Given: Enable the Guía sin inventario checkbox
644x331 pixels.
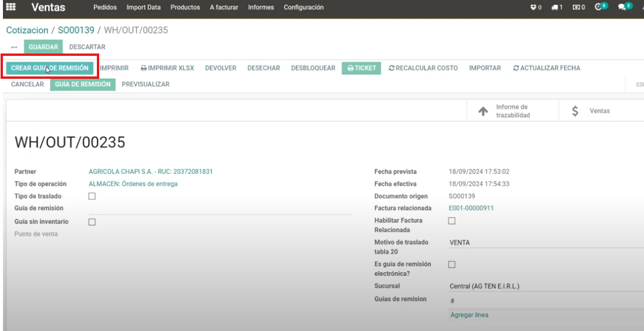Looking at the screenshot, I should tap(92, 222).
